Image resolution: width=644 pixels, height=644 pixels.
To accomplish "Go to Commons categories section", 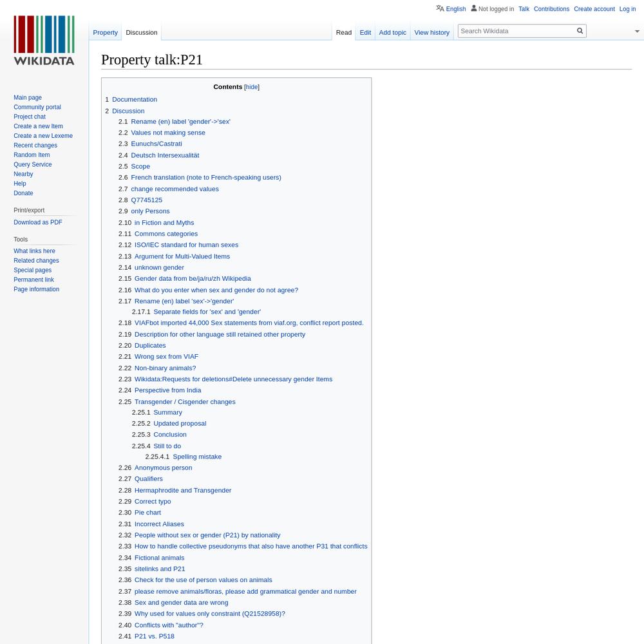I will tap(166, 234).
